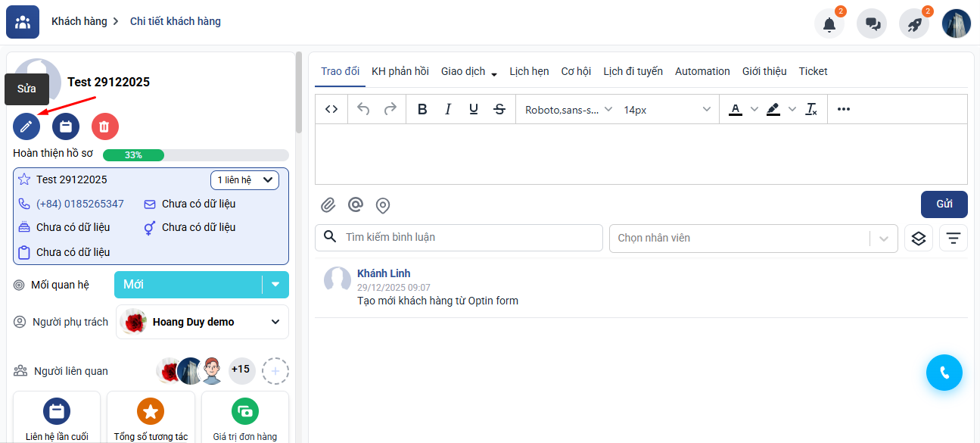The width and height of the screenshot is (980, 443).
Task: Open the 'Automation' tab
Action: tap(702, 71)
